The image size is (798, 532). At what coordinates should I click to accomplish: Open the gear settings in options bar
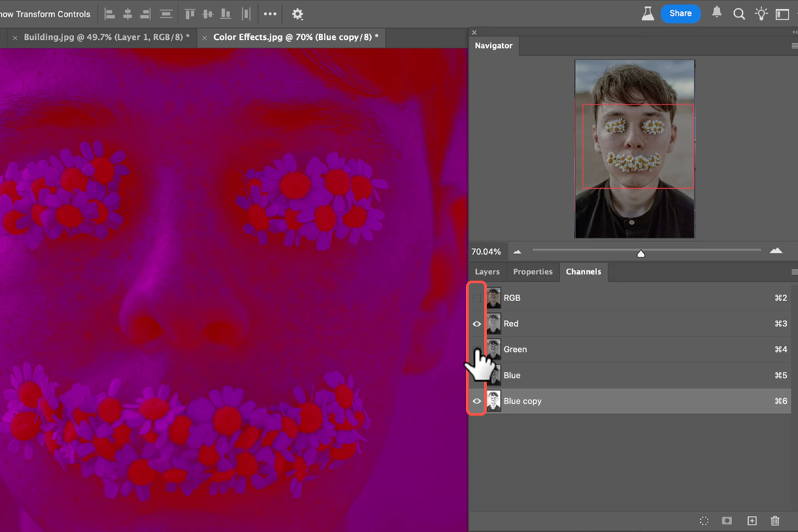297,14
